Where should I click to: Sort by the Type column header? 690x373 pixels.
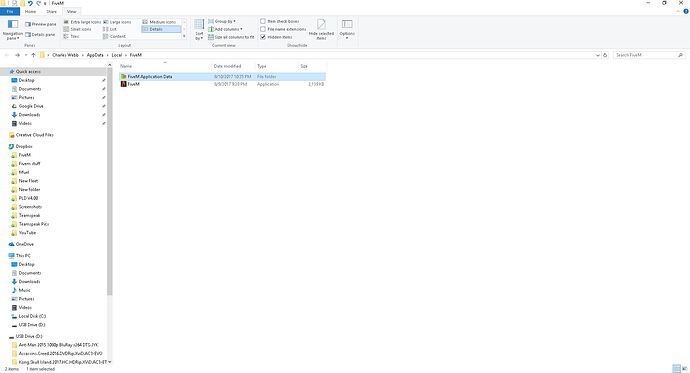276,66
